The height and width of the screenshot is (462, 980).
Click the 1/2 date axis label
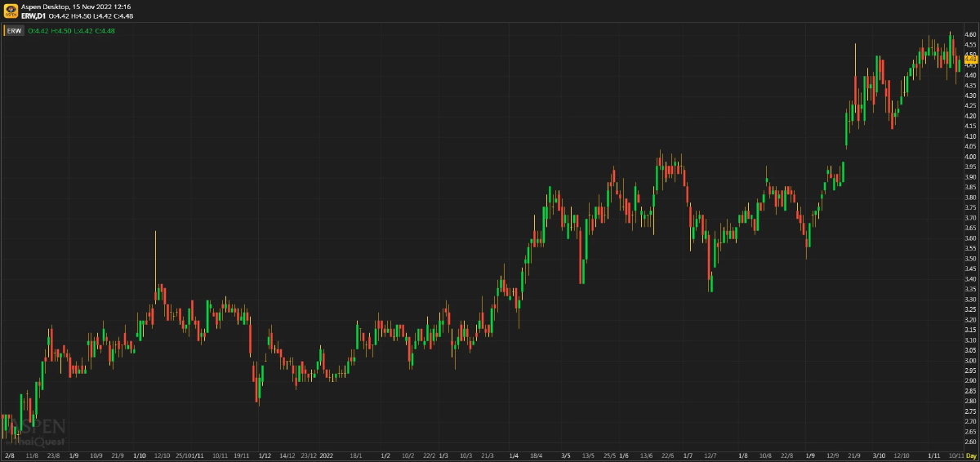(385, 455)
